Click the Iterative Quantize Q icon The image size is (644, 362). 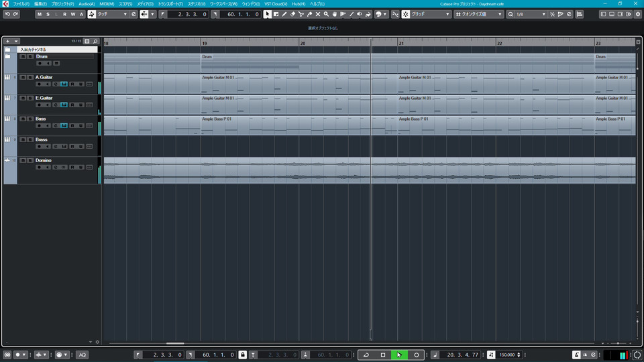click(511, 14)
